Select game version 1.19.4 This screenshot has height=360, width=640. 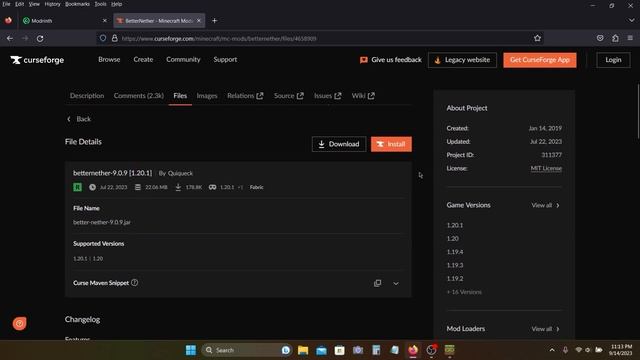pyautogui.click(x=455, y=252)
